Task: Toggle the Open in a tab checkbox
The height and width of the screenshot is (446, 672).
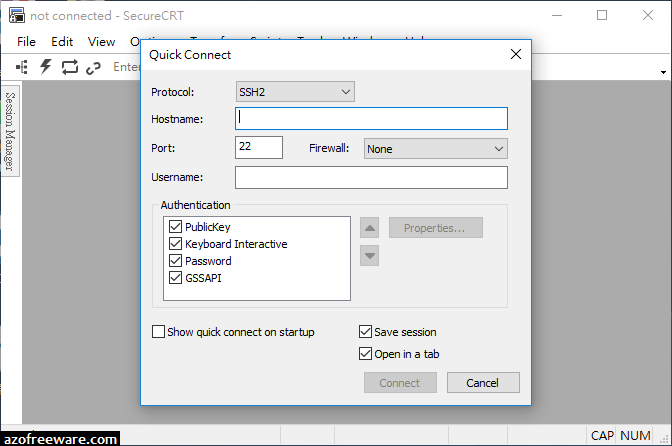Action: tap(365, 354)
